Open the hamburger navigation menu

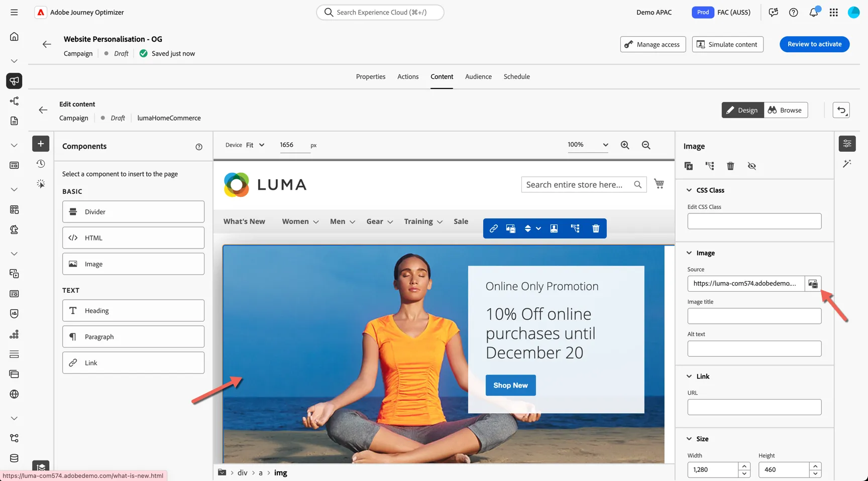[x=14, y=12]
